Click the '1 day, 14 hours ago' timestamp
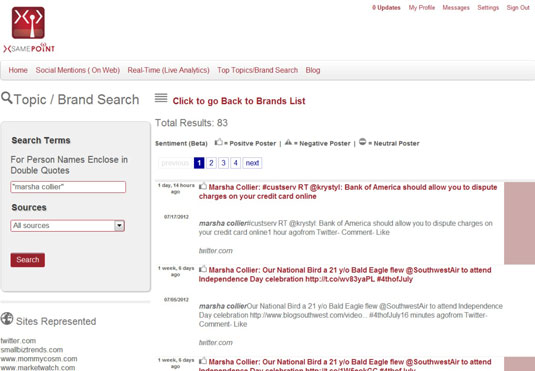Image resolution: width=535 pixels, height=371 pixels. (176, 188)
